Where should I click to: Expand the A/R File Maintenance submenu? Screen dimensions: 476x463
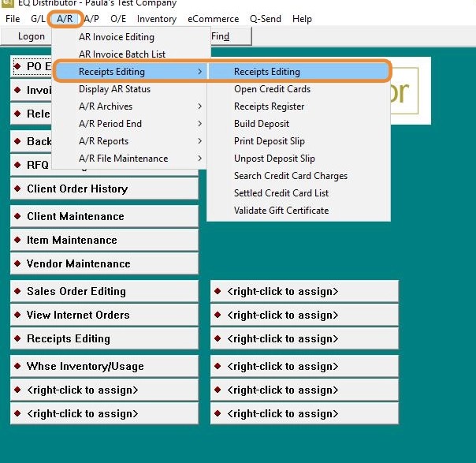click(x=130, y=159)
